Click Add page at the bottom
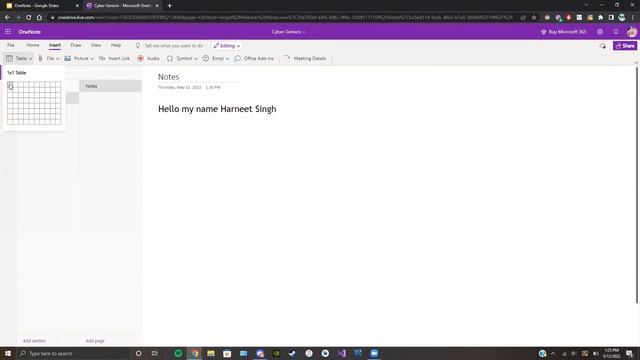 coord(95,341)
